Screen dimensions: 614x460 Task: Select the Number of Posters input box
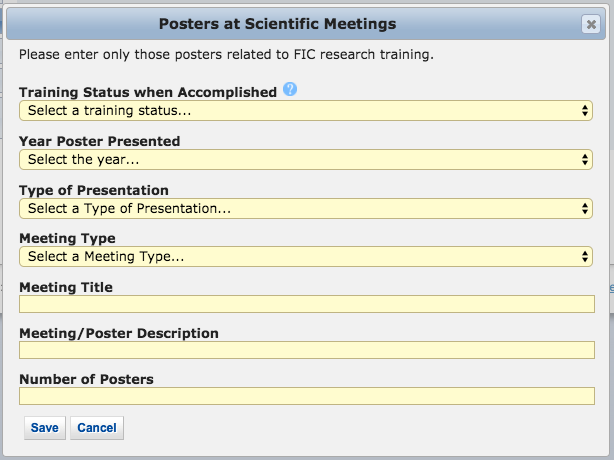306,396
